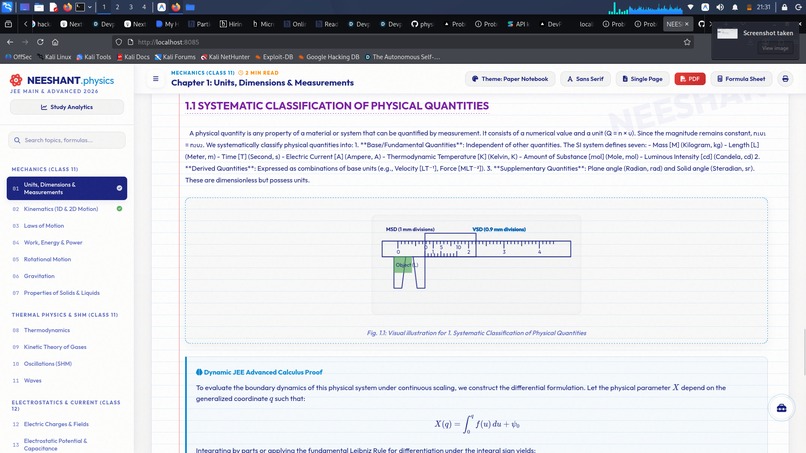Open Work, Energy & Power chapter
The image size is (806, 453).
point(67,242)
